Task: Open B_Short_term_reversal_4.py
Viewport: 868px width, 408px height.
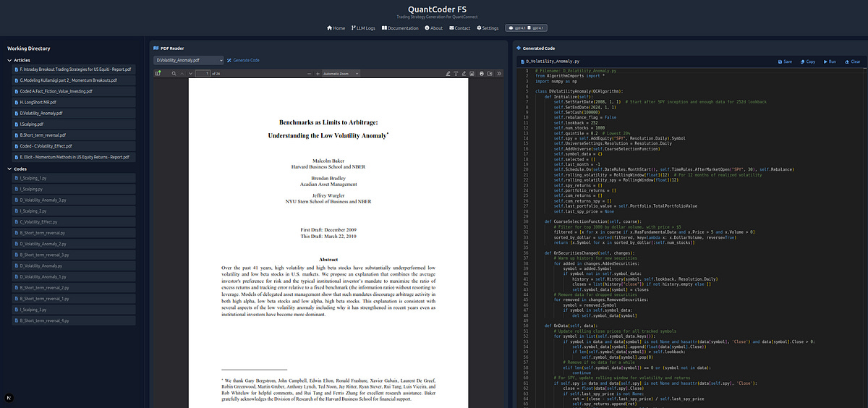Action: (x=75, y=320)
